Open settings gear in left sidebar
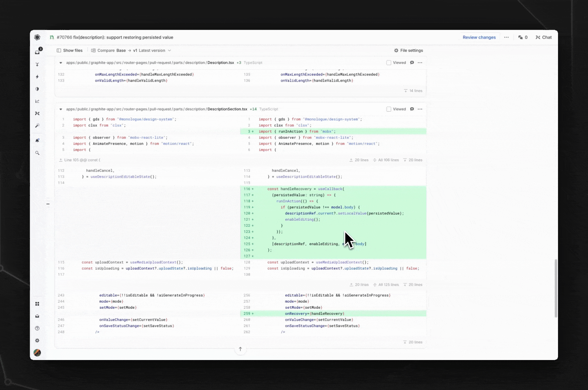Screen dimensions: 588x390 point(37,341)
